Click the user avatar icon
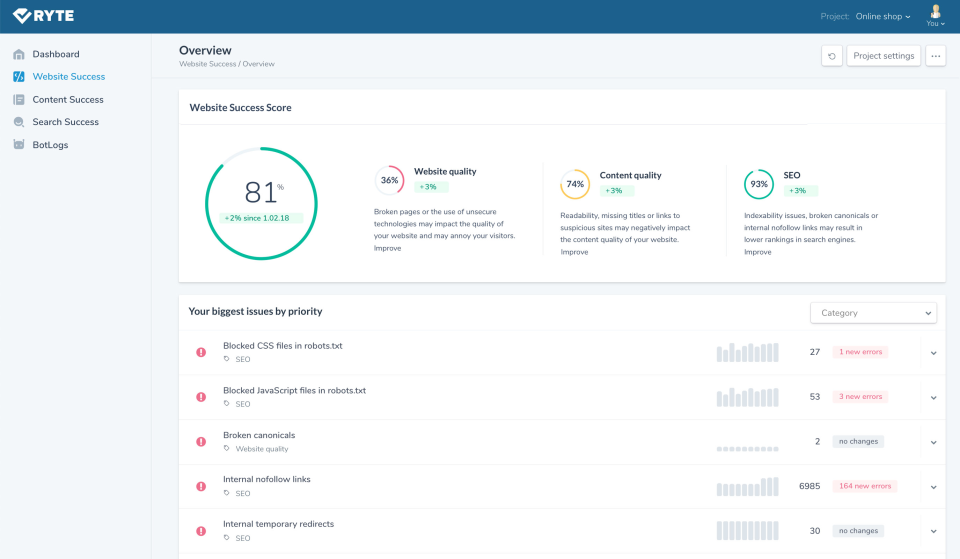This screenshot has width=960, height=559. 935,12
